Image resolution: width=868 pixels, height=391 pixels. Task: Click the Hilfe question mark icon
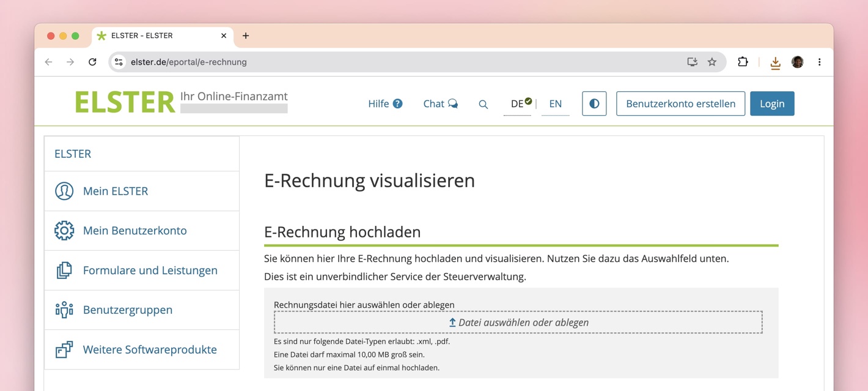point(397,103)
